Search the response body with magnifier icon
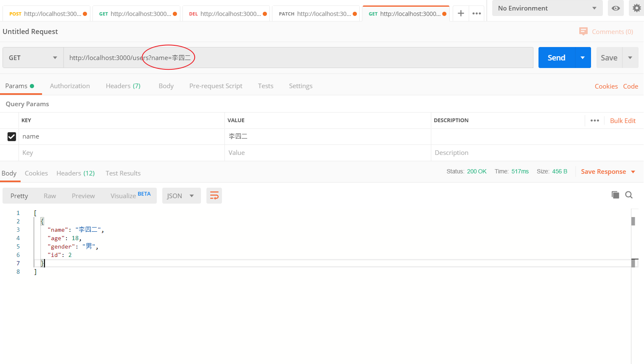 click(x=629, y=195)
